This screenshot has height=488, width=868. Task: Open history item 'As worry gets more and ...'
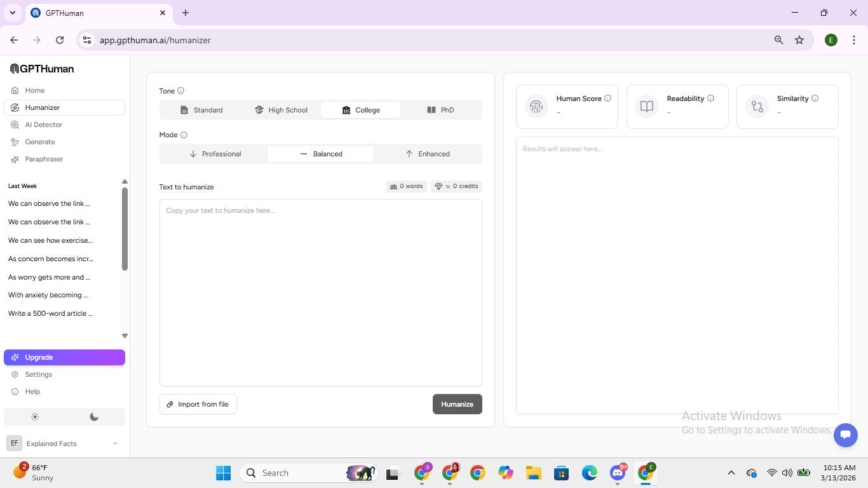pos(50,277)
